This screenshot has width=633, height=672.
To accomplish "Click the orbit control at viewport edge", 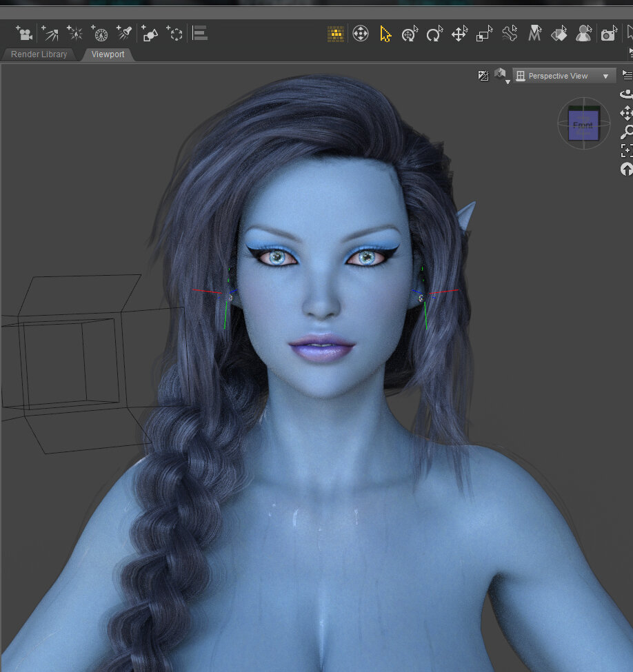I will coord(627,94).
